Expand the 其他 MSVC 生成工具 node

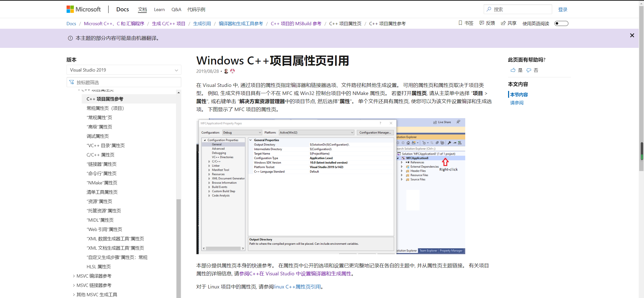pos(74,294)
